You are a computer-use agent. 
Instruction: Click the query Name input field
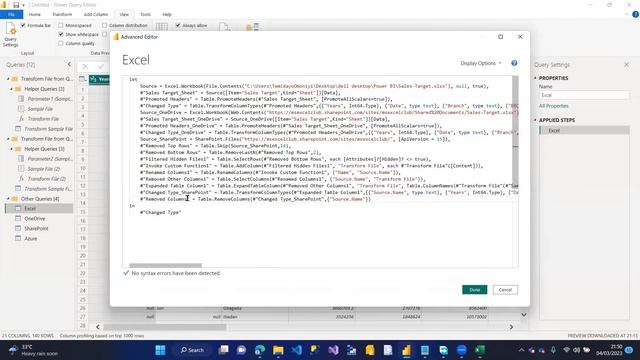(x=584, y=95)
